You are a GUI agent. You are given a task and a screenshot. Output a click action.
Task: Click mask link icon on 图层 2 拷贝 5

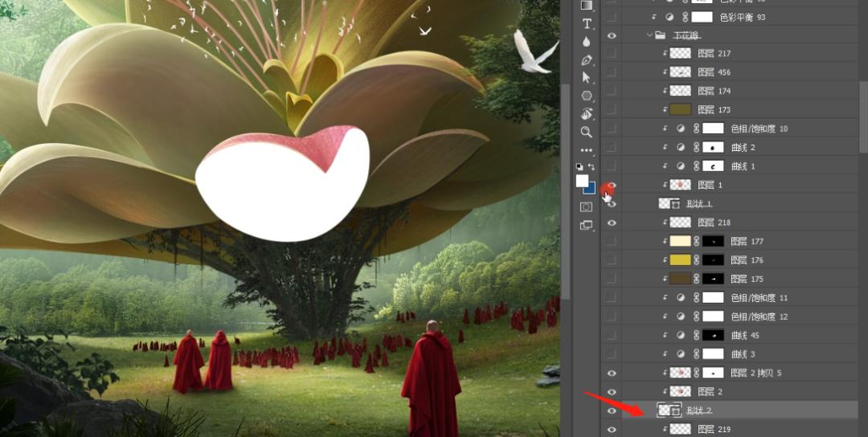(x=697, y=373)
